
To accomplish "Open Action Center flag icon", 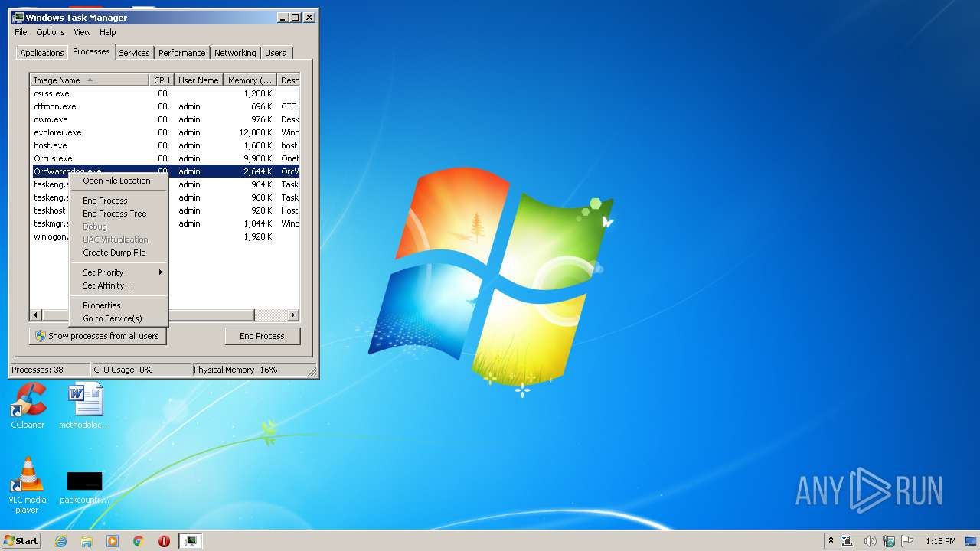I will 907,541.
